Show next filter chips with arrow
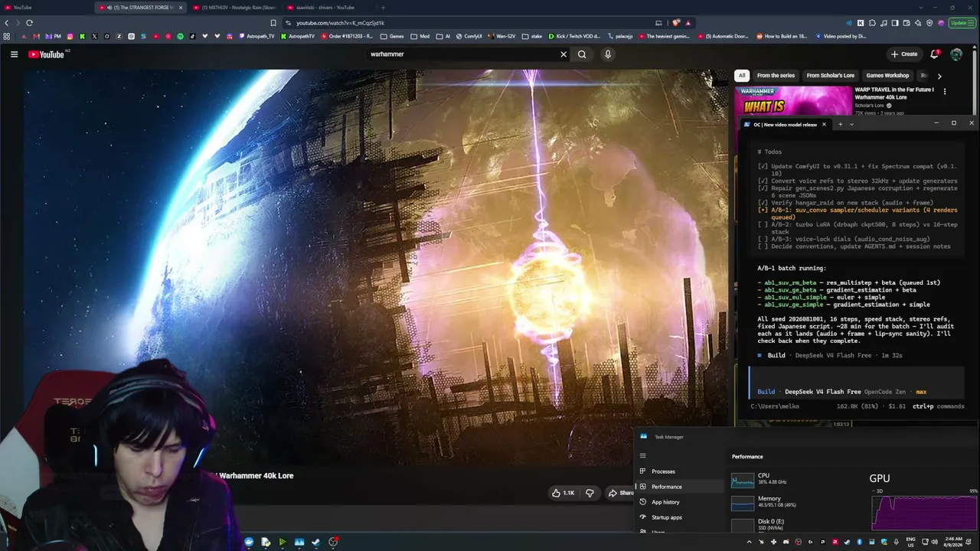The width and height of the screenshot is (980, 551). click(x=939, y=76)
